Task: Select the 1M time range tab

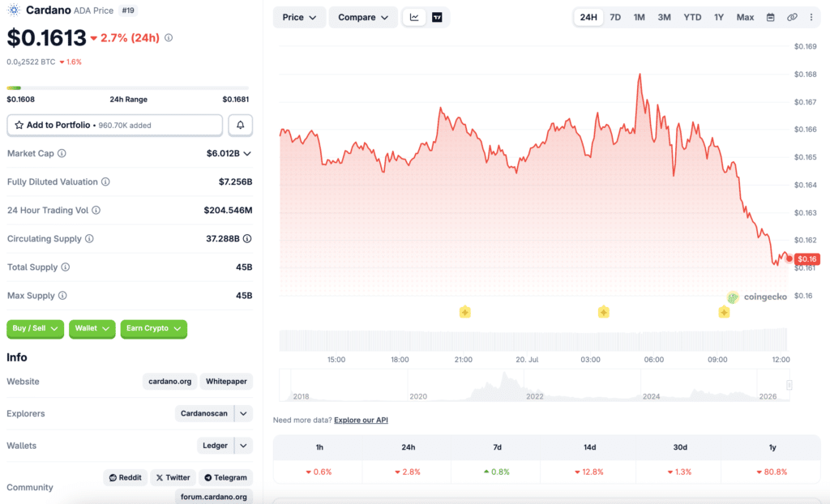Action: pyautogui.click(x=639, y=18)
